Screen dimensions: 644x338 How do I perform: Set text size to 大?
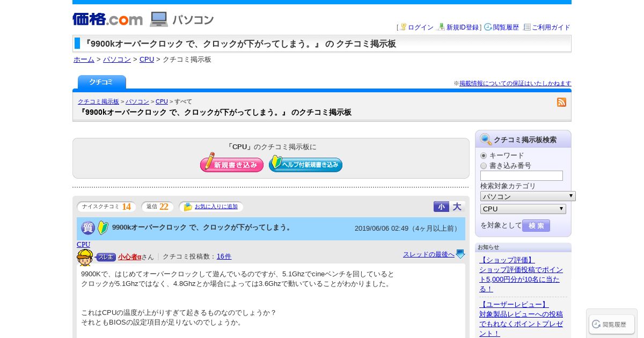point(457,207)
